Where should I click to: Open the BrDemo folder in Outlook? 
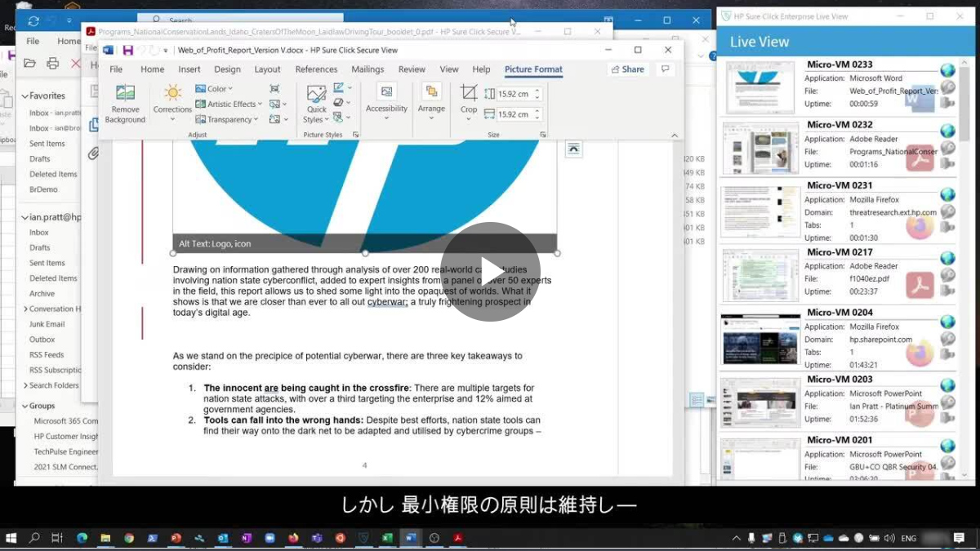[x=43, y=189]
